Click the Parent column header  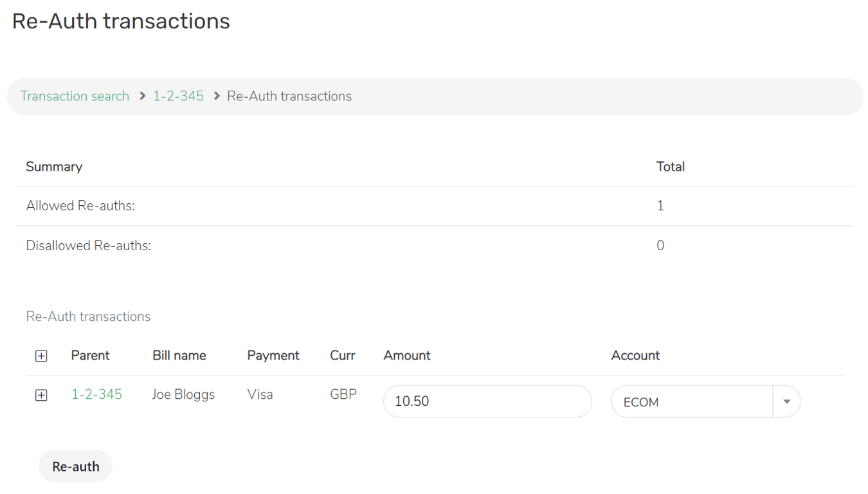click(90, 356)
